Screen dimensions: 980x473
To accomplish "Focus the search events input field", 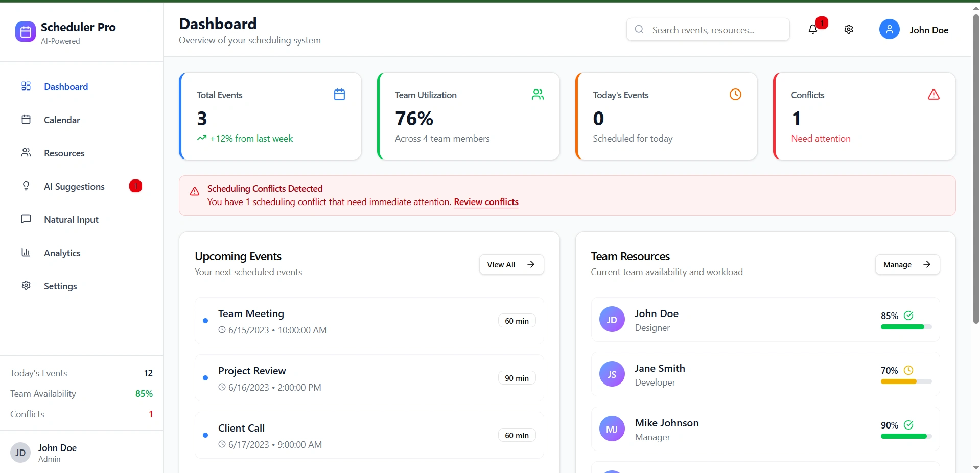I will pyautogui.click(x=715, y=30).
